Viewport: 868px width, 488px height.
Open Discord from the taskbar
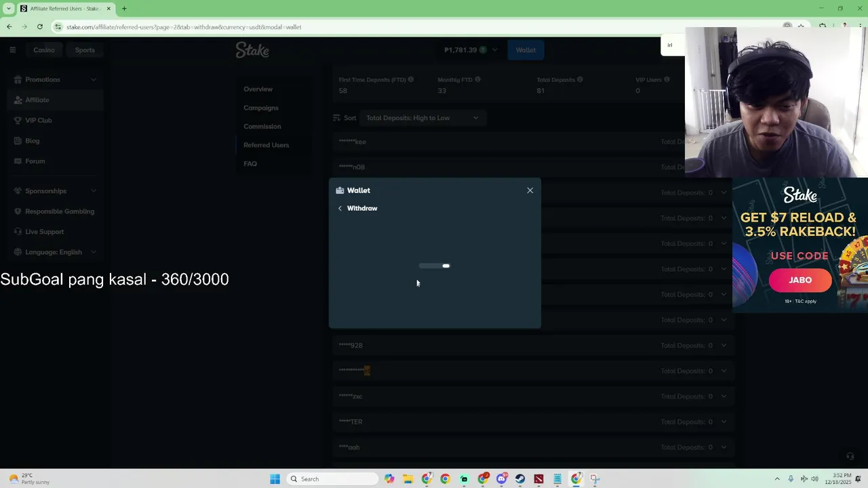click(501, 479)
